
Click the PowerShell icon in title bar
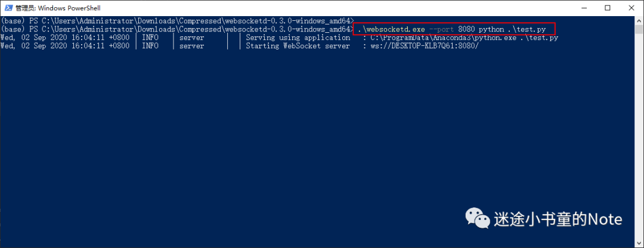pos(8,8)
